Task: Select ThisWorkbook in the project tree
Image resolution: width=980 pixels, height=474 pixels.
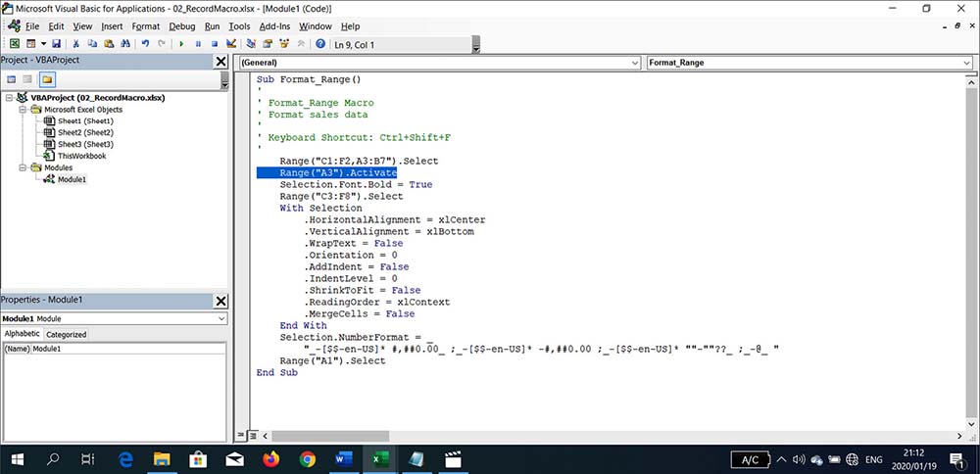Action: 82,156
